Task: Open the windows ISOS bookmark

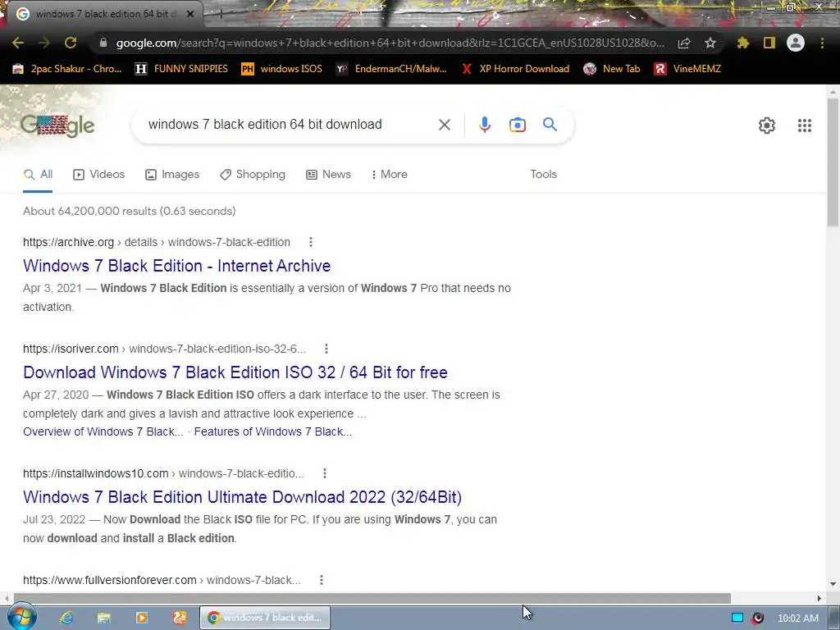Action: point(282,69)
